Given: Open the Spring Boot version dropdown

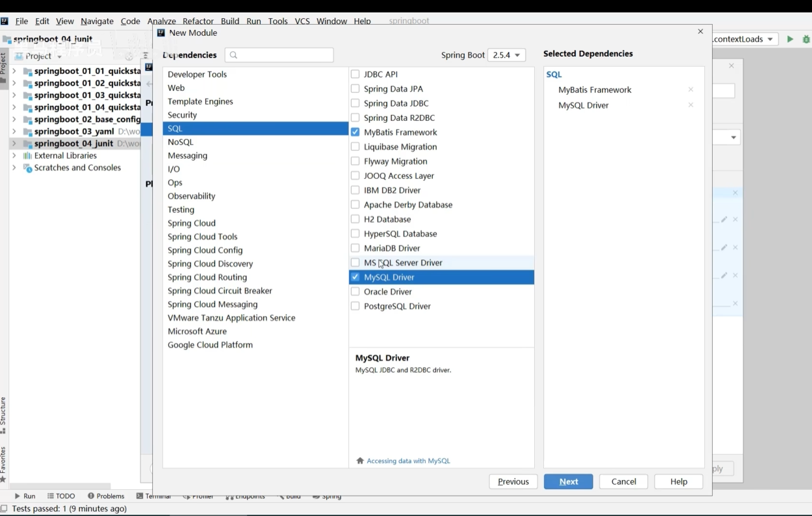Looking at the screenshot, I should [x=507, y=56].
